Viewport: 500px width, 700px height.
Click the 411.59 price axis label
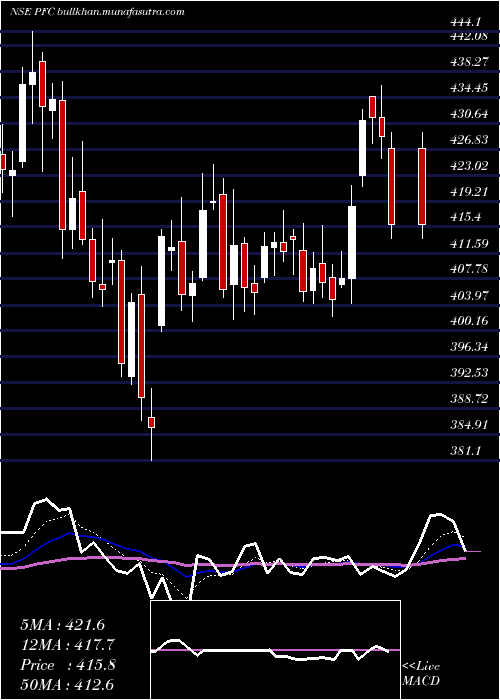tap(469, 244)
